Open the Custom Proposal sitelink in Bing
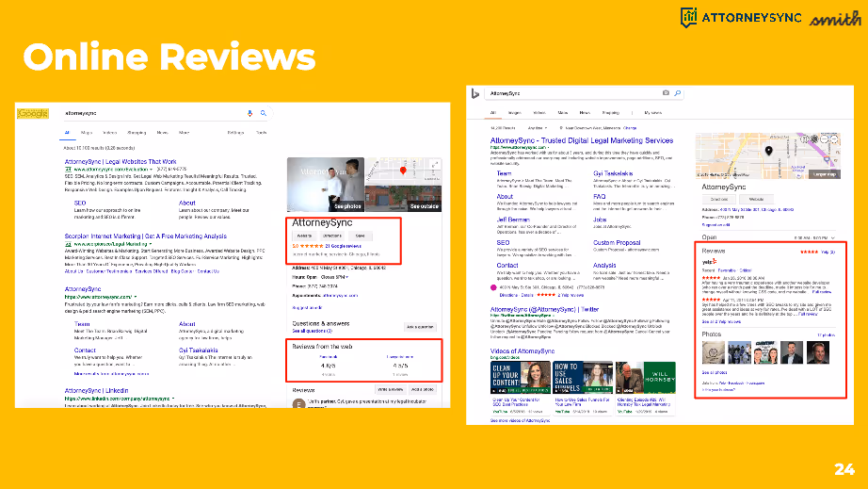The image size is (868, 489). 617,242
